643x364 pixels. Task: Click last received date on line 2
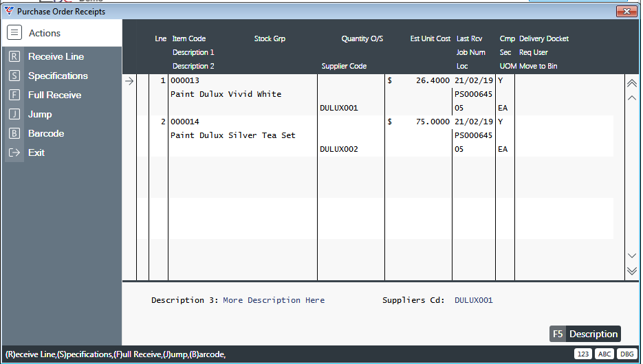tap(474, 122)
